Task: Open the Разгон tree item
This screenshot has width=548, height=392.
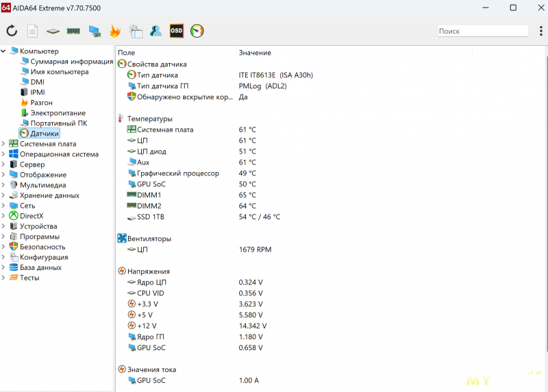Action: point(36,103)
